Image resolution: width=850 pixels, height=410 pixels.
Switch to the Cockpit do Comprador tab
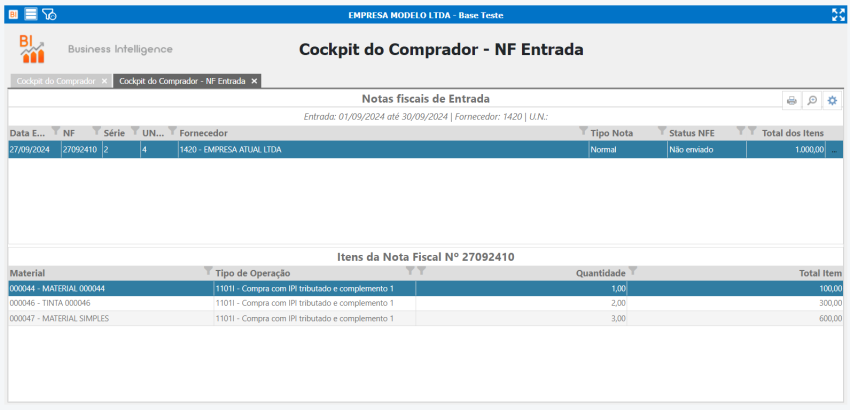56,81
